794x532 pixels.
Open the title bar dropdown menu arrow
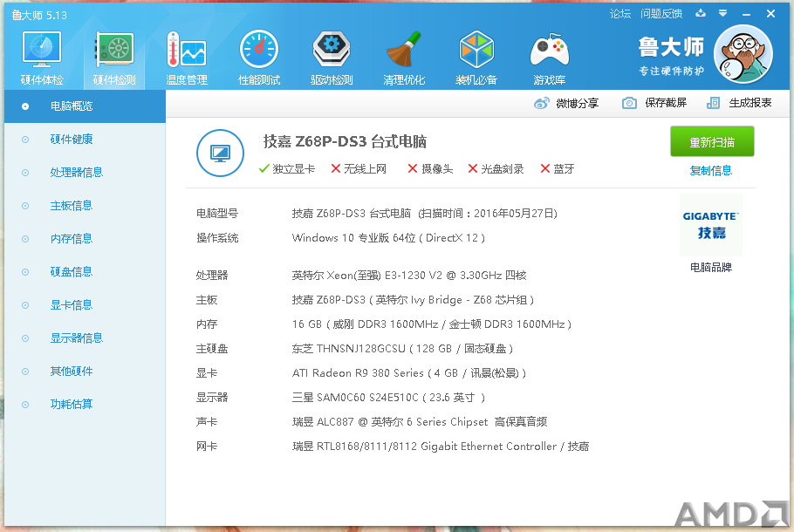click(722, 13)
